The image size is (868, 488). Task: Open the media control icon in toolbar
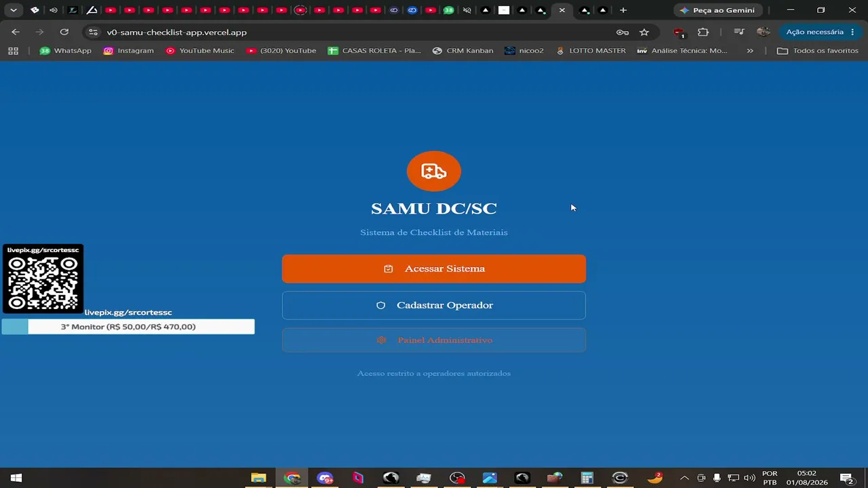pos(739,32)
